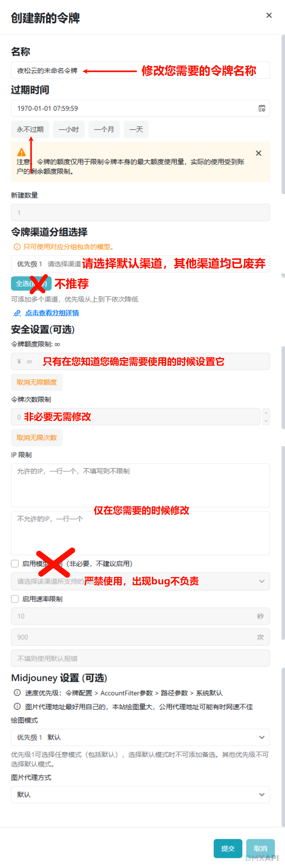Screen dimensions: 285x868
Task: Click 取消无限额度 button
Action: pos(37,382)
